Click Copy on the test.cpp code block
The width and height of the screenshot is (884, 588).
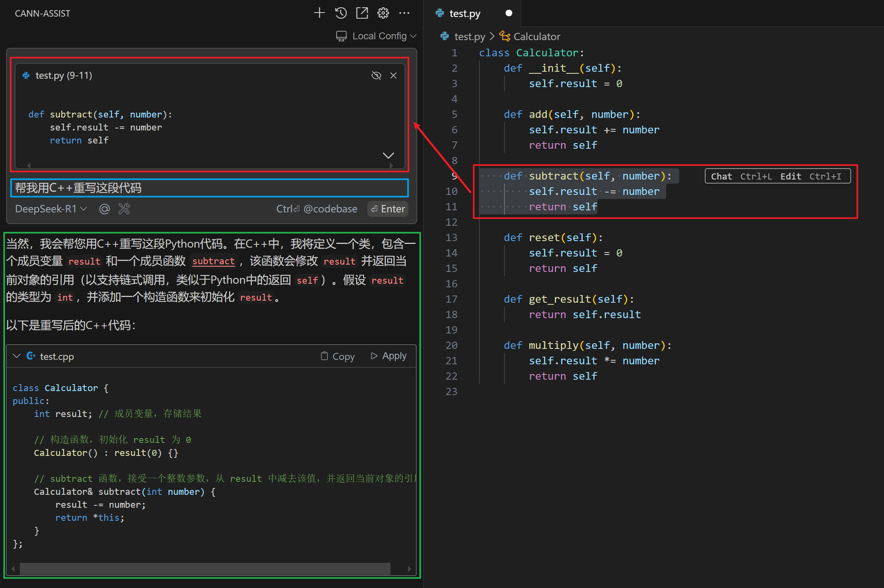pyautogui.click(x=337, y=356)
